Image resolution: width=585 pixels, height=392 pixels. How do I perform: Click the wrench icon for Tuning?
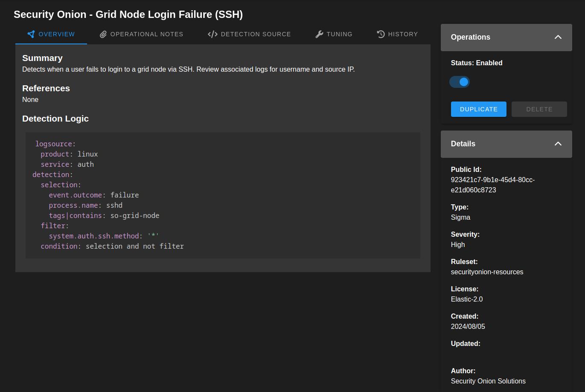tap(319, 34)
